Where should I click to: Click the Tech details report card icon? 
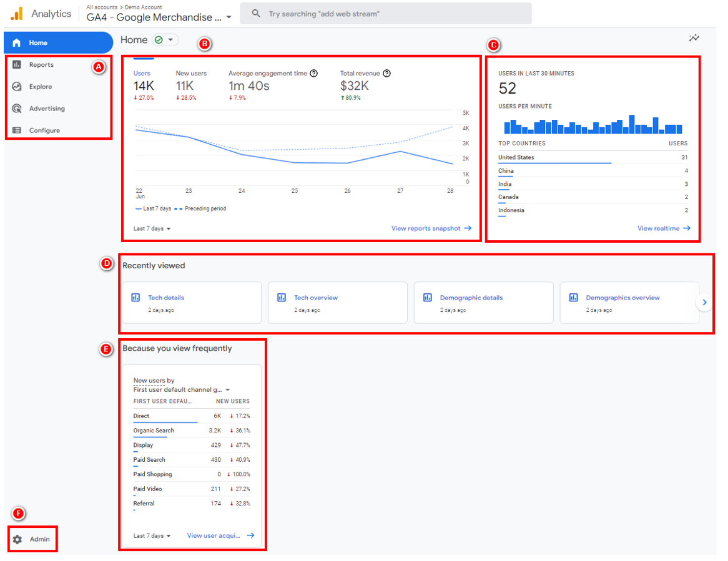tap(136, 298)
